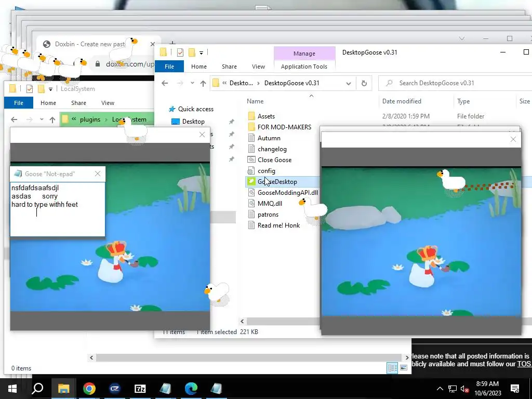The width and height of the screenshot is (532, 399).
Task: Expand the address bar history dropdown
Action: pyautogui.click(x=349, y=84)
